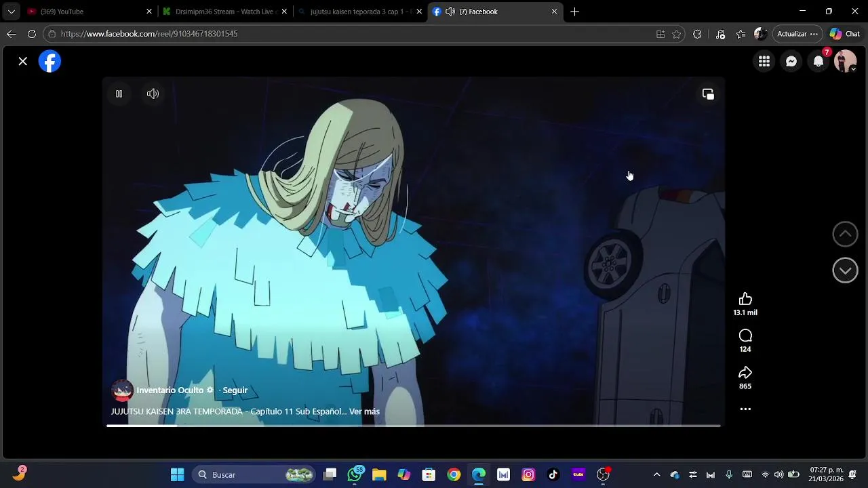Open the media control icon
This screenshot has width=868, height=488.
tap(721, 34)
